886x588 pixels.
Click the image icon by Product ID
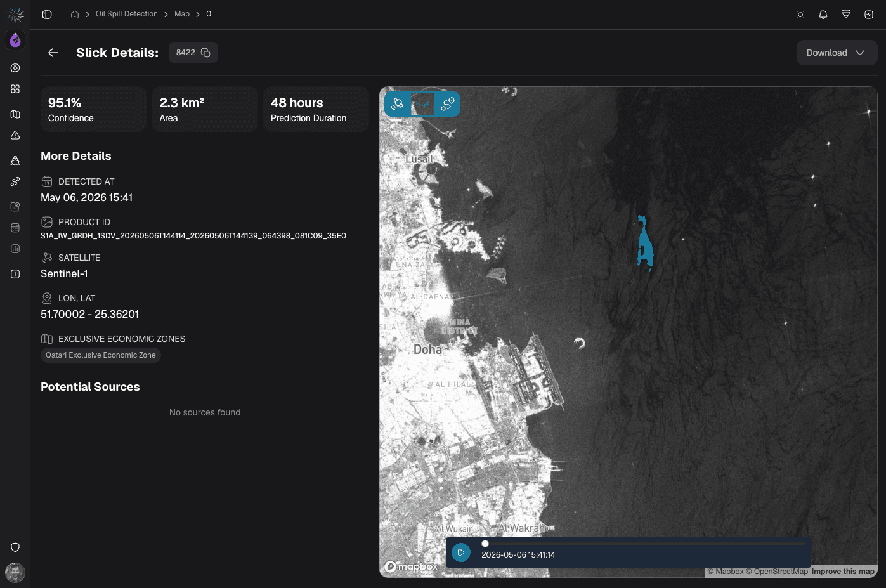tap(47, 222)
